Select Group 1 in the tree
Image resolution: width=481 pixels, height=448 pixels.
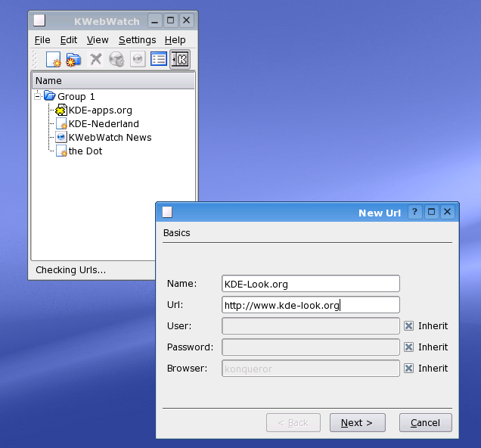click(x=76, y=97)
